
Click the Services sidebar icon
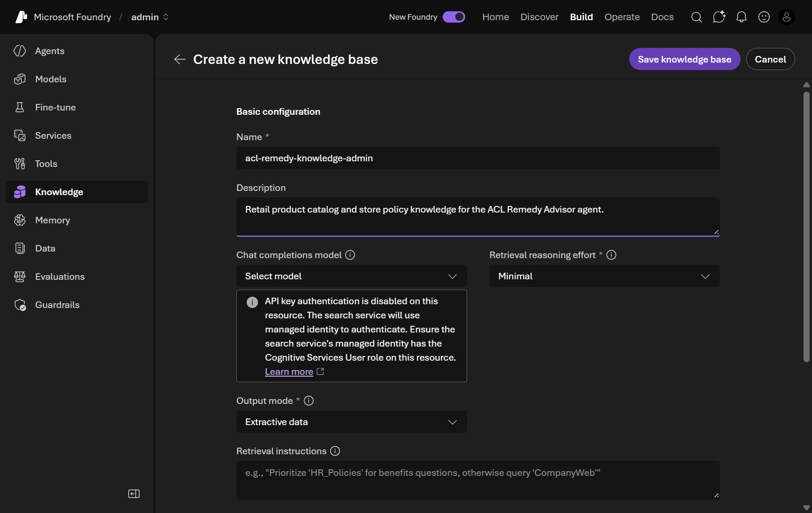coord(20,135)
